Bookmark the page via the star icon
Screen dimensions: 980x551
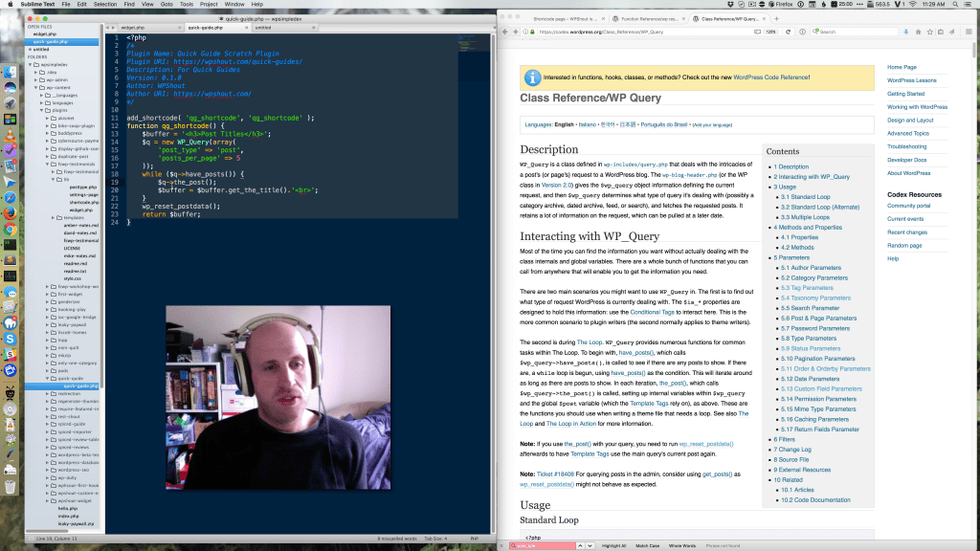(930, 32)
